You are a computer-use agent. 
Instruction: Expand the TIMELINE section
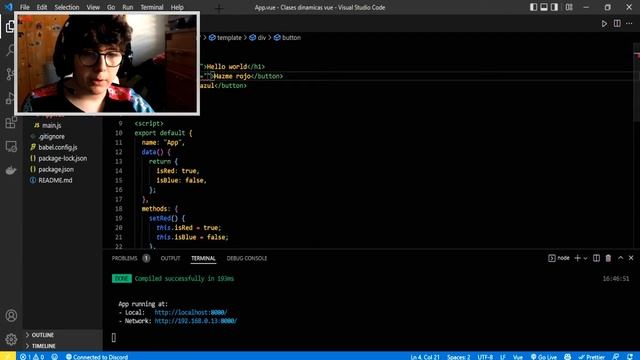(x=62, y=346)
